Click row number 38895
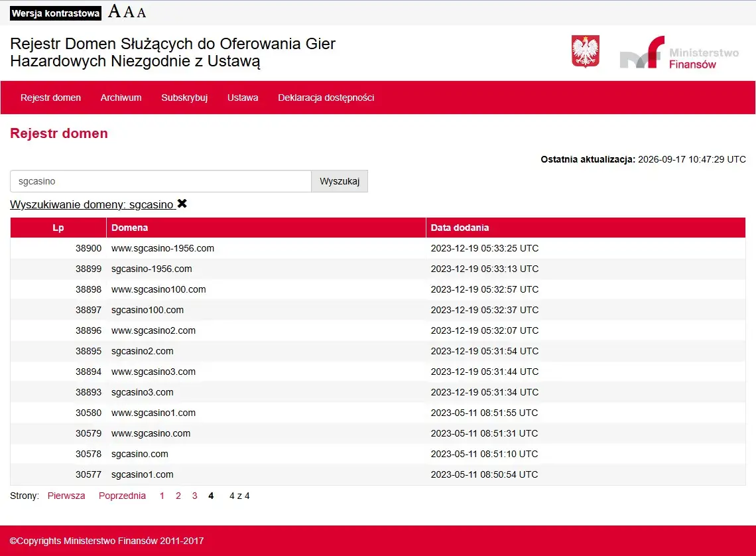756x556 pixels. 89,351
